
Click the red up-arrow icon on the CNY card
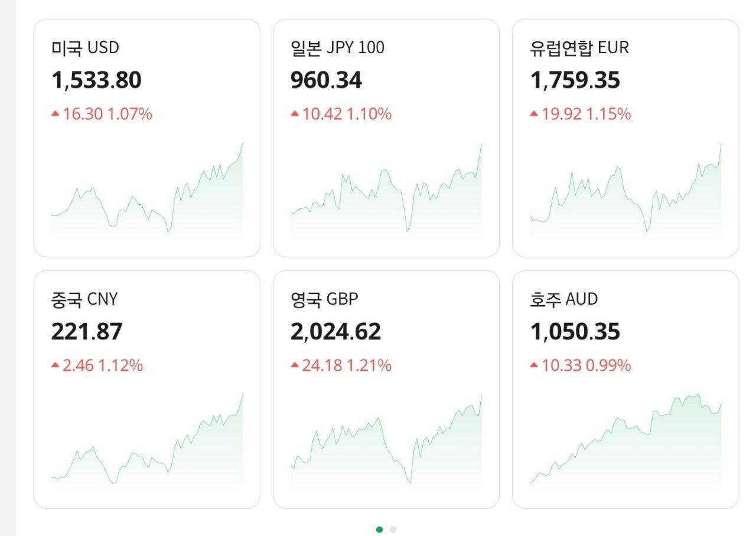point(56,365)
